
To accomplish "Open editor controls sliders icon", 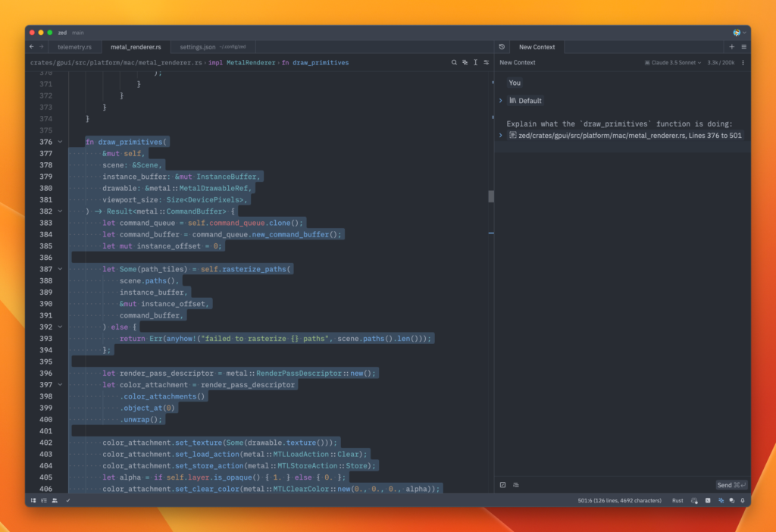I will [486, 62].
